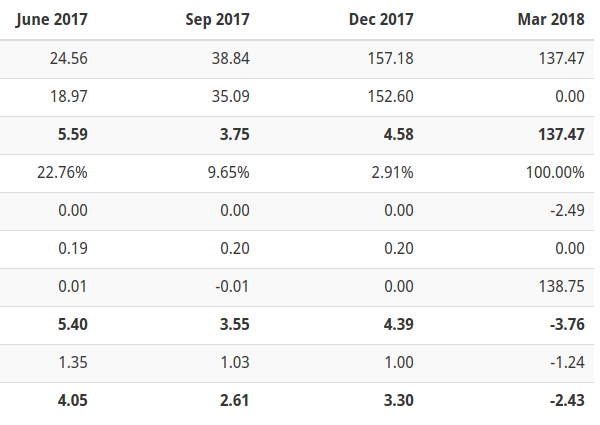Viewport: 600px width, 425px height.
Task: Click the -2.49 cell in Mar 2018
Action: coord(567,210)
